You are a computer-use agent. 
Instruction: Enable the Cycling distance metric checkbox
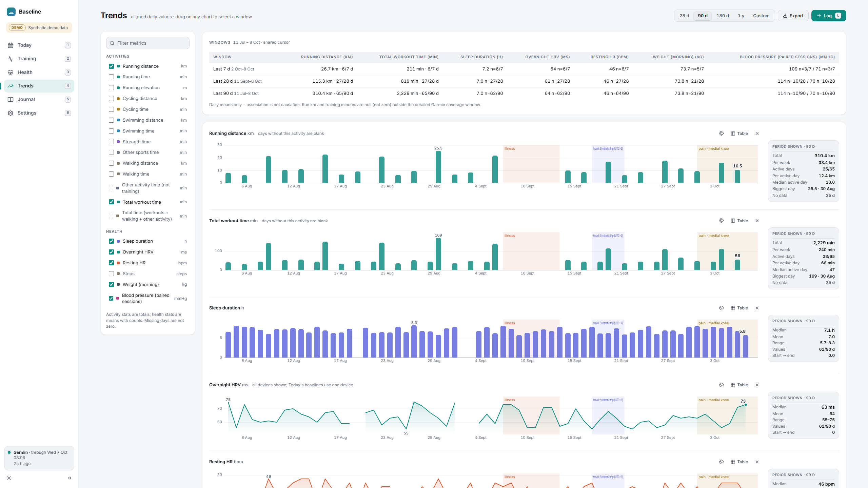(x=111, y=99)
